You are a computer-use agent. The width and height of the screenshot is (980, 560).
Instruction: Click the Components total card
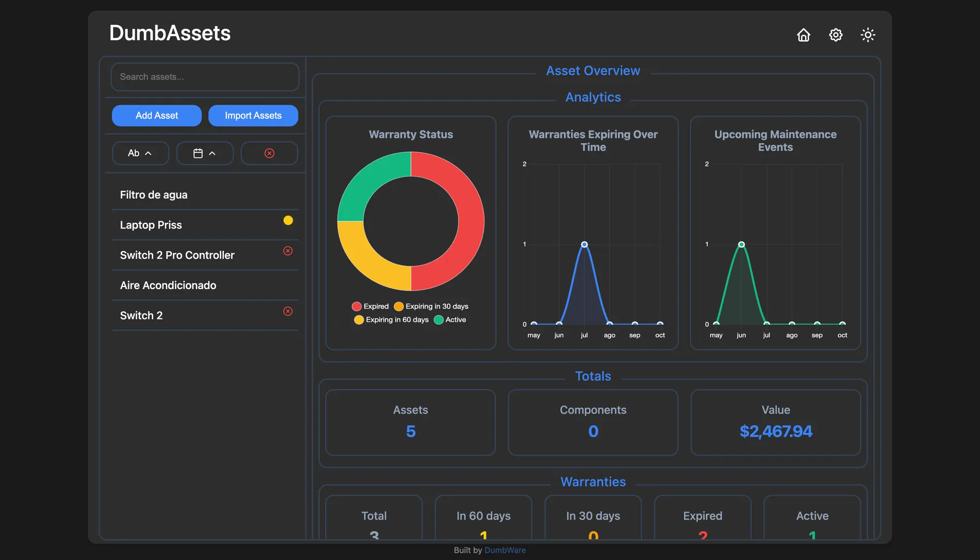pos(593,423)
